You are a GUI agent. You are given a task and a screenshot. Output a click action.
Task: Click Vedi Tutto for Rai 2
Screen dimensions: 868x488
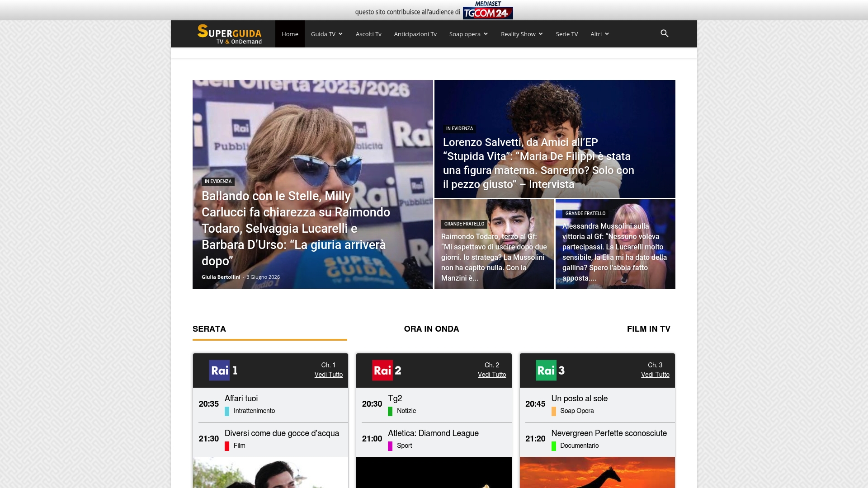click(491, 375)
